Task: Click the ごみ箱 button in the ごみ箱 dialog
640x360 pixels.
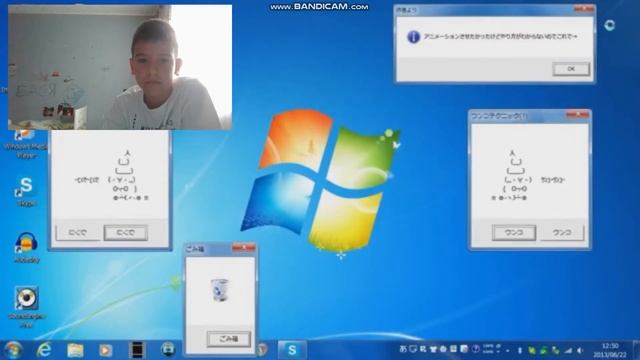Action: [x=229, y=339]
